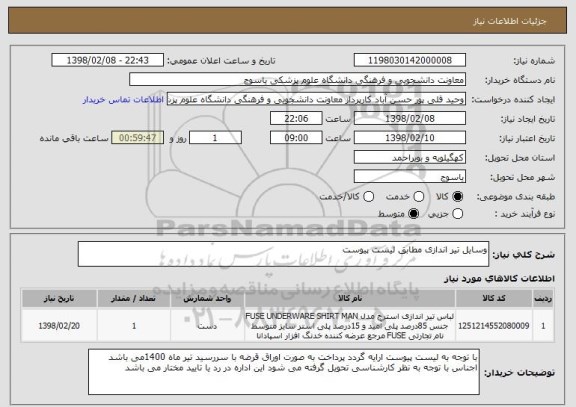Image resolution: width=576 pixels, height=407 pixels.
Task: Click the ردیف column header
Action: point(543,298)
